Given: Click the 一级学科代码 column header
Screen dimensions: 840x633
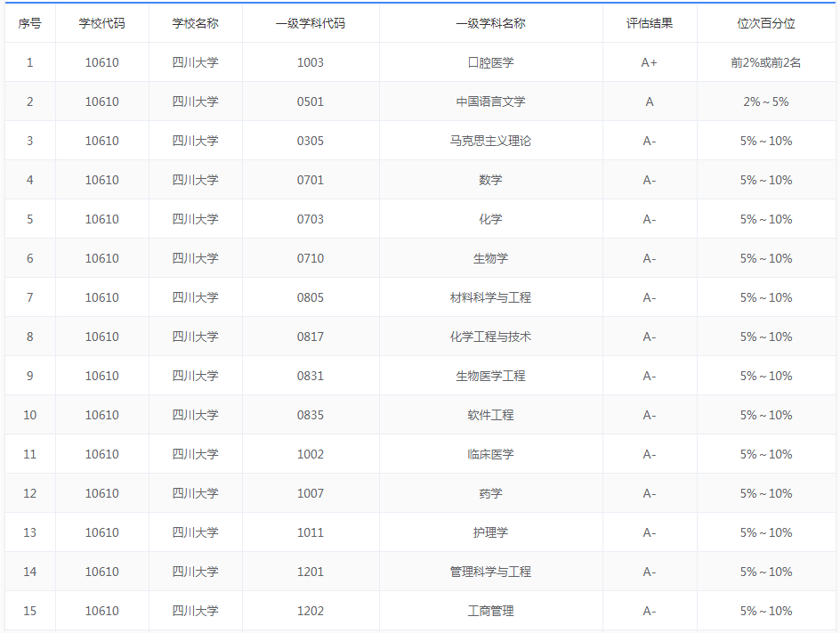Looking at the screenshot, I should coord(311,23).
